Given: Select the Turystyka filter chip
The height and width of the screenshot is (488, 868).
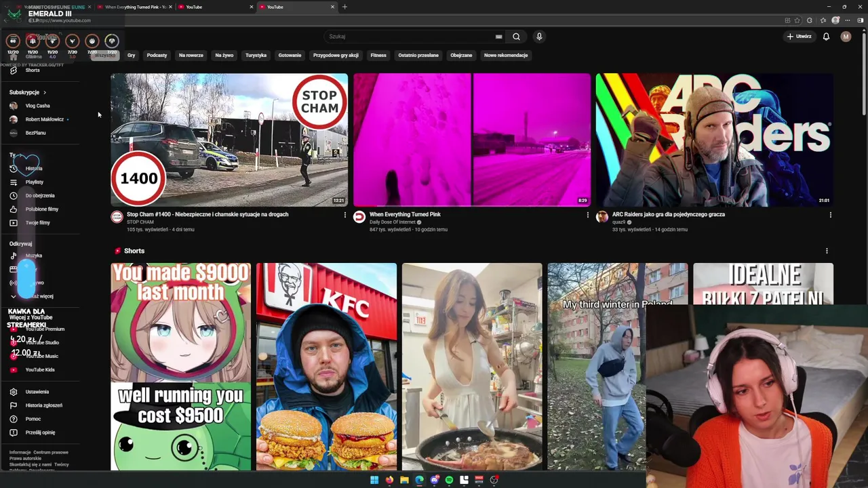Looking at the screenshot, I should 256,56.
